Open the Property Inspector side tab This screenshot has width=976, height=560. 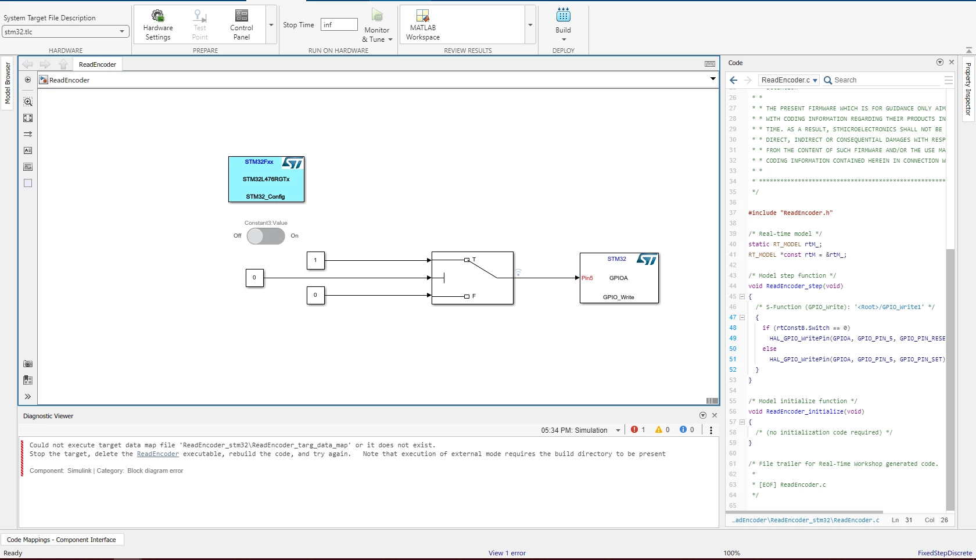968,88
